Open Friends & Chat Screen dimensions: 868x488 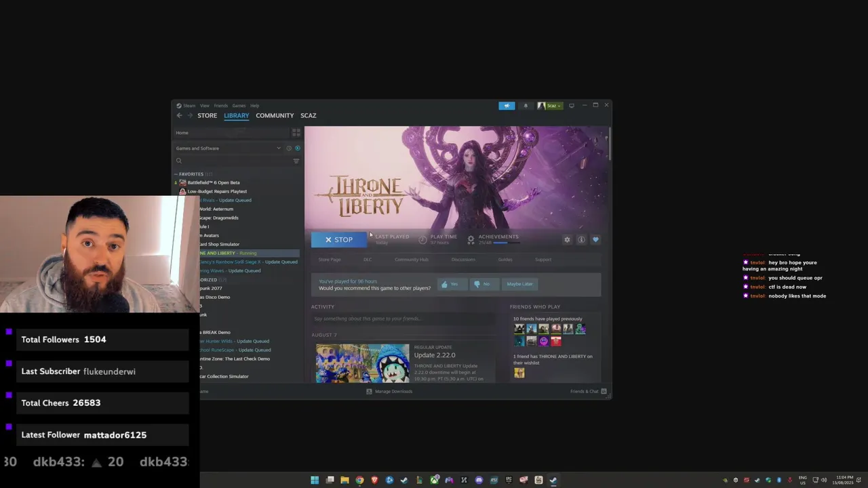[588, 391]
